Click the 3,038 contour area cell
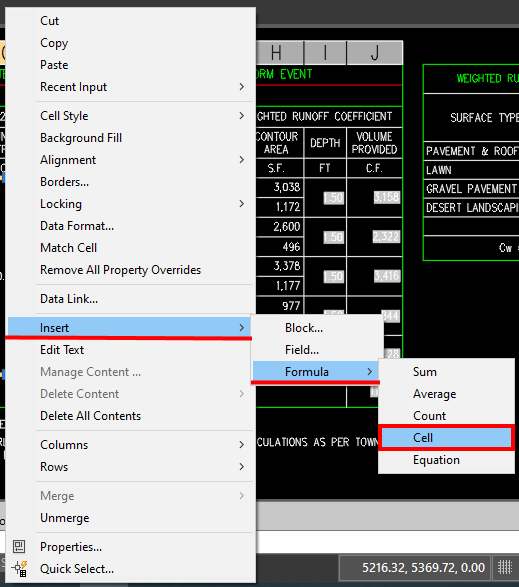Image resolution: width=519 pixels, height=587 pixels. pos(280,187)
